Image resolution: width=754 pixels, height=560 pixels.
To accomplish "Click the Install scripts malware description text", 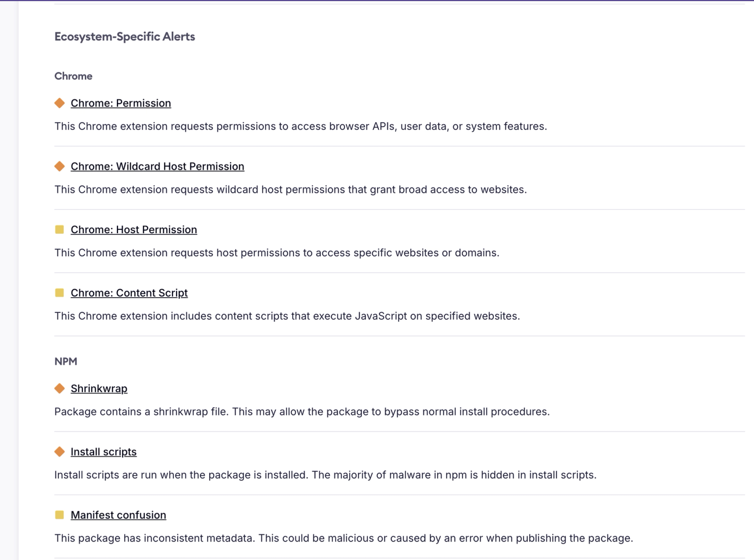I will point(325,475).
